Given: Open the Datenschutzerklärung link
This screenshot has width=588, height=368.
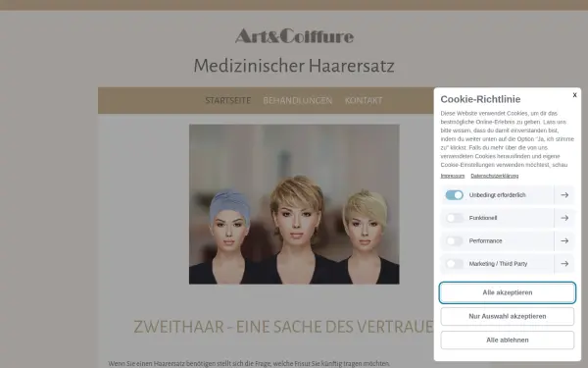Looking at the screenshot, I should pos(495,176).
